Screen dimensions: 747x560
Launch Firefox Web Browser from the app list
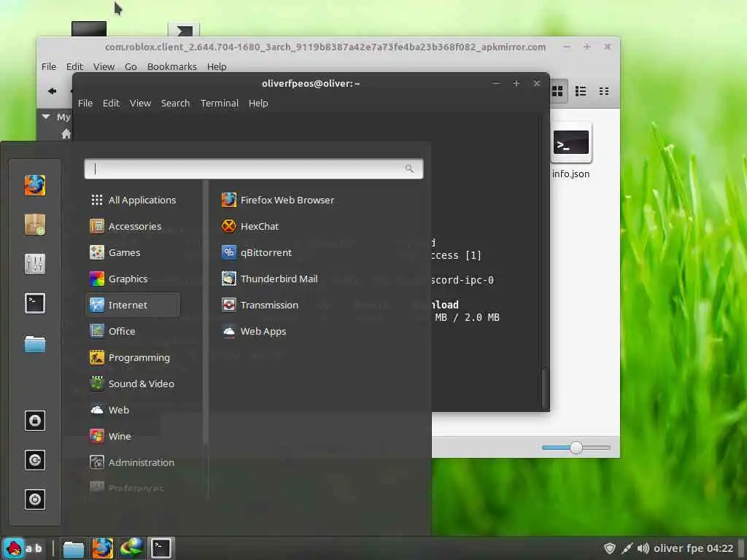point(278,200)
